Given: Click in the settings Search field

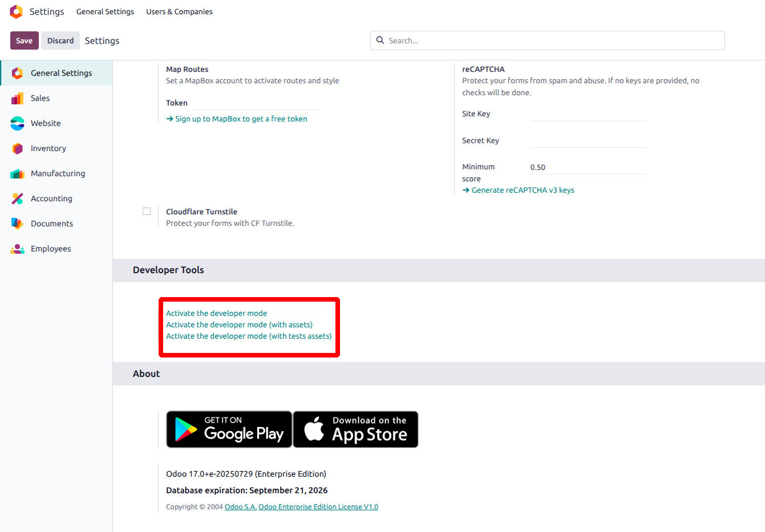Looking at the screenshot, I should (553, 40).
